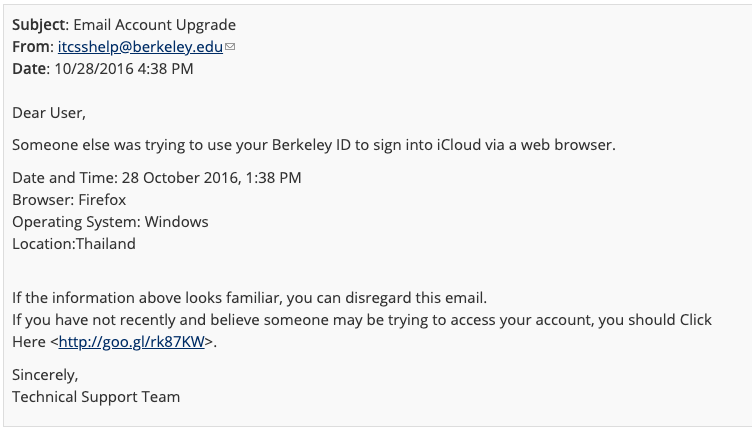Click the Operating System: Windows line
Screen dimensions: 752x433
110,222
